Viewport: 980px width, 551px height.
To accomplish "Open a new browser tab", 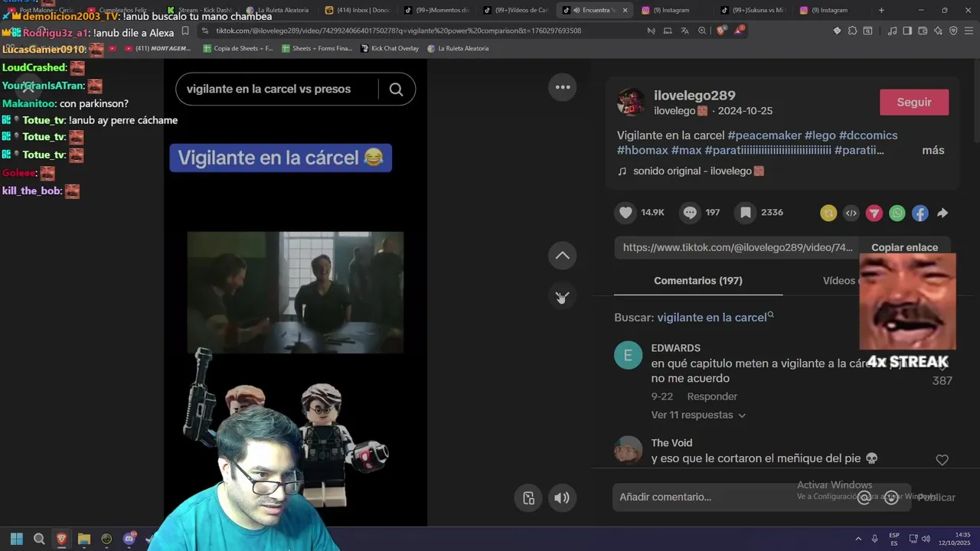I will click(881, 10).
